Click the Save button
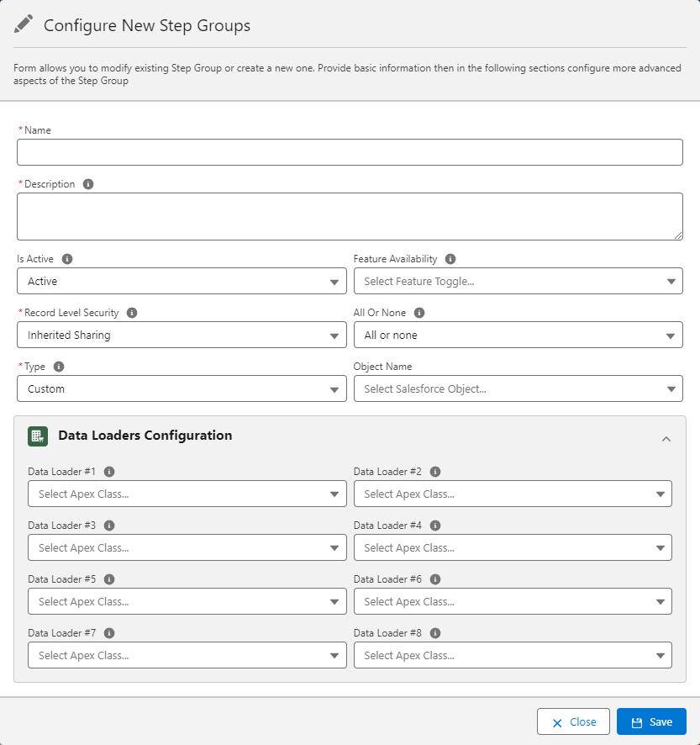 tap(651, 722)
